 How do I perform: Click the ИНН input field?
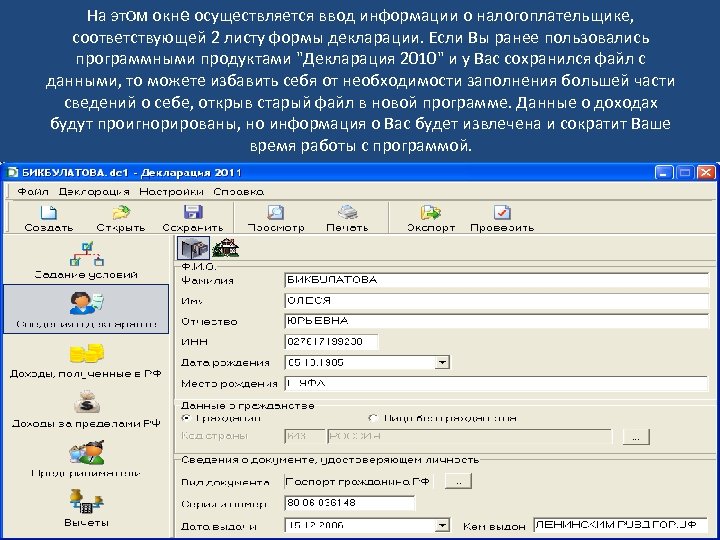coord(332,342)
